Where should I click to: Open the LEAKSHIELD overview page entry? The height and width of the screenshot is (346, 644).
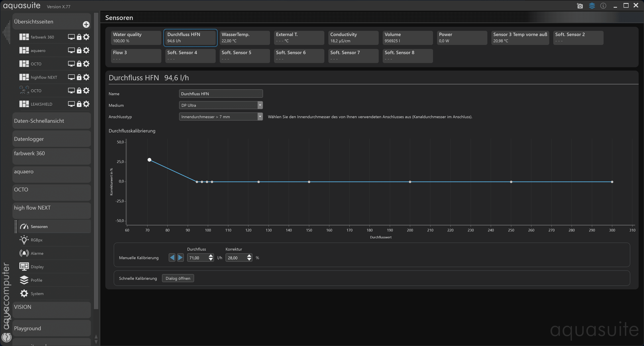tap(41, 104)
